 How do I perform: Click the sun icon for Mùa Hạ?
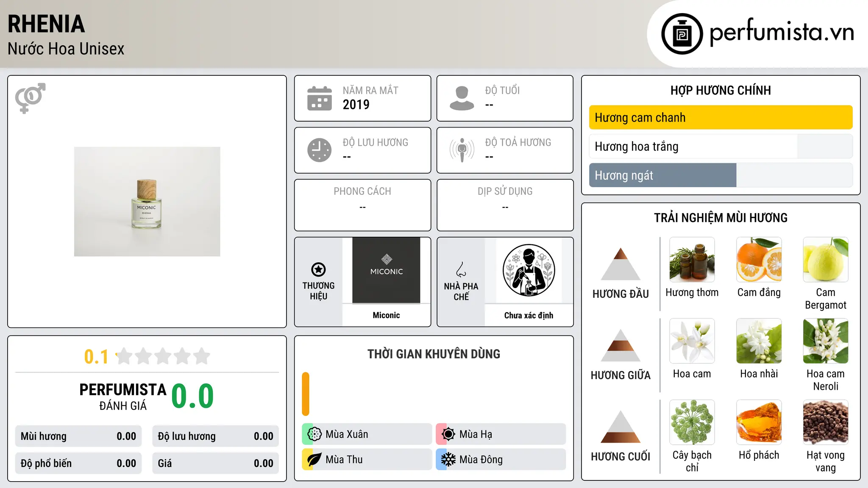coord(448,434)
